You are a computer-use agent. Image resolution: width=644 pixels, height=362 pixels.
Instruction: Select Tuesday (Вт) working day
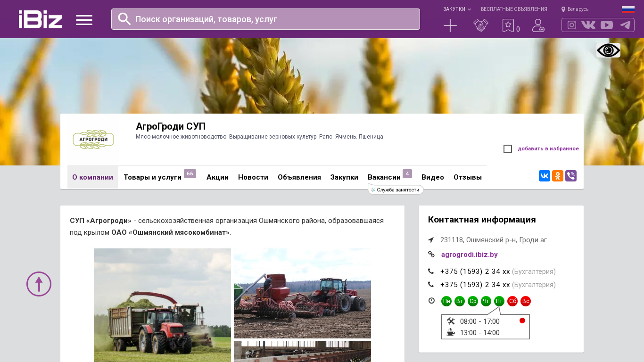[x=460, y=301]
